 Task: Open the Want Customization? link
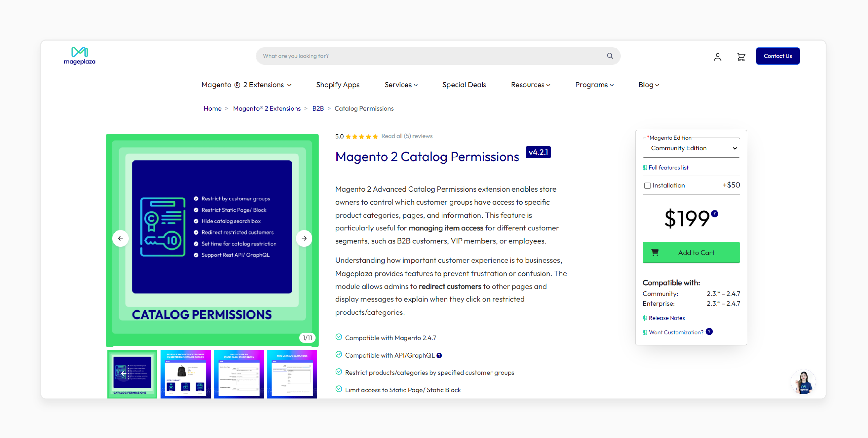tap(676, 332)
